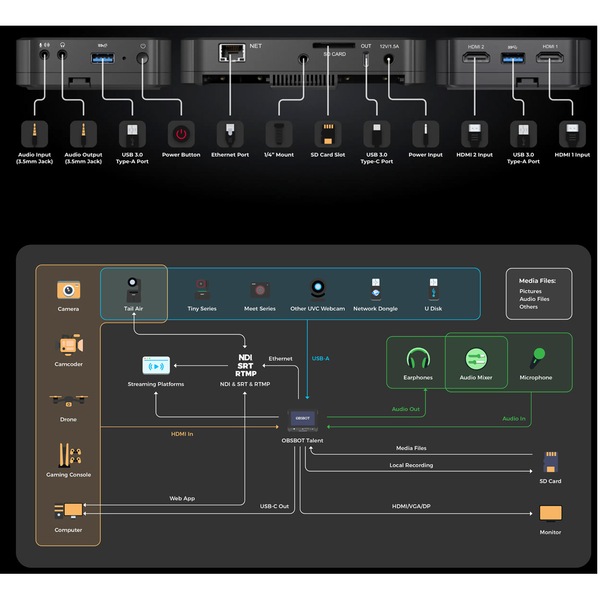Image resolution: width=600 pixels, height=600 pixels.
Task: Select the Power Button icon
Action: (x=181, y=134)
